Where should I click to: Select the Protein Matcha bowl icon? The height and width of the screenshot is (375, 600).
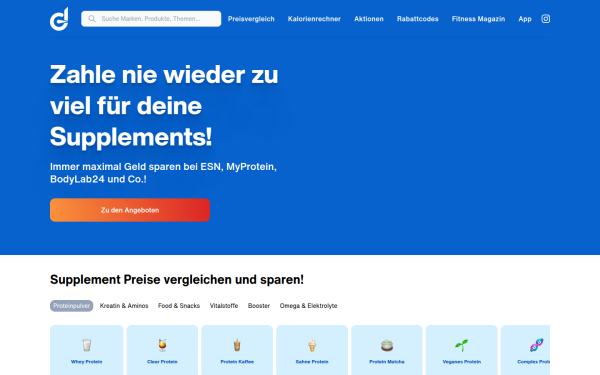(387, 346)
